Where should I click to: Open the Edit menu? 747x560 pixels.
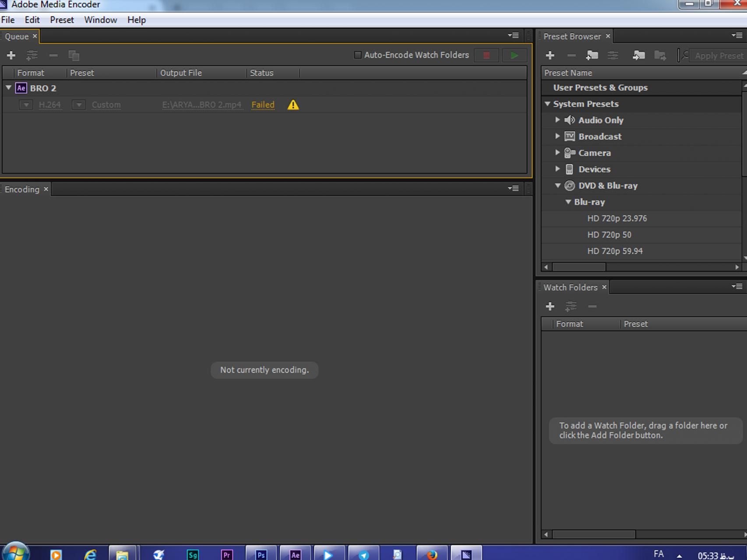pos(32,20)
